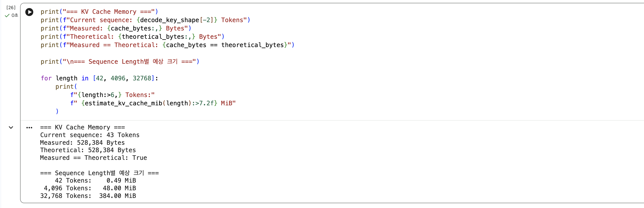Click the Sequence Length별 예상 크기 print statement
Viewport: 644px width, 208px height.
coord(120,62)
